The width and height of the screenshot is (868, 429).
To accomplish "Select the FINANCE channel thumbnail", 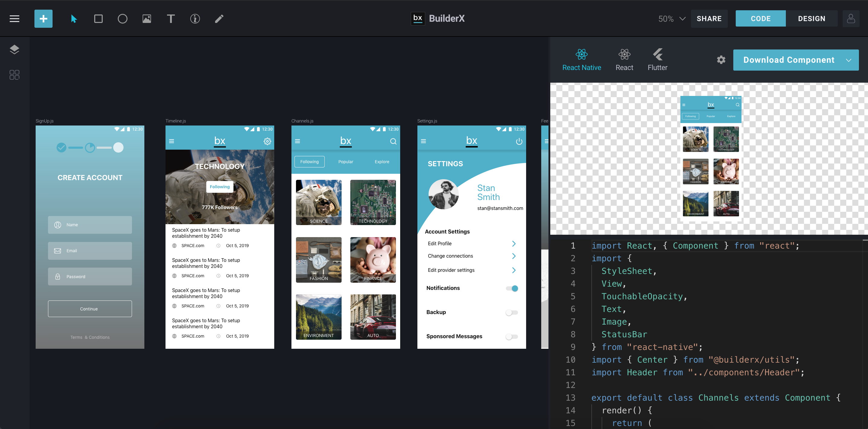I will click(x=373, y=260).
